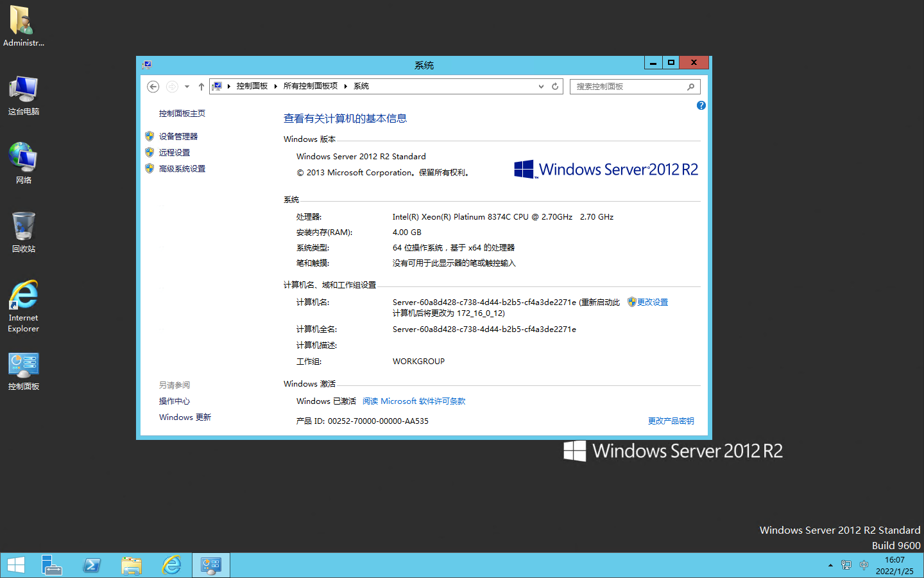Open 阅读 Microsoft 软件许可条款 link
This screenshot has height=578, width=924.
(x=414, y=401)
